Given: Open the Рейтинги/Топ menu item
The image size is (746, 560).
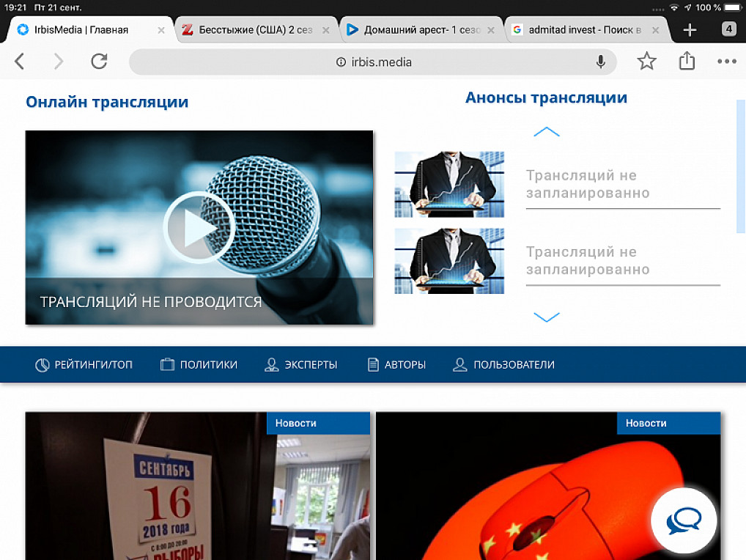Looking at the screenshot, I should pos(84,365).
